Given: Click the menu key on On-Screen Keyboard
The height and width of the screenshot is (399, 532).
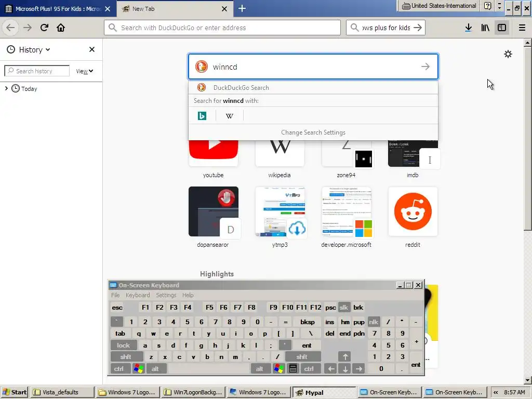Looking at the screenshot, I should pyautogui.click(x=293, y=369).
